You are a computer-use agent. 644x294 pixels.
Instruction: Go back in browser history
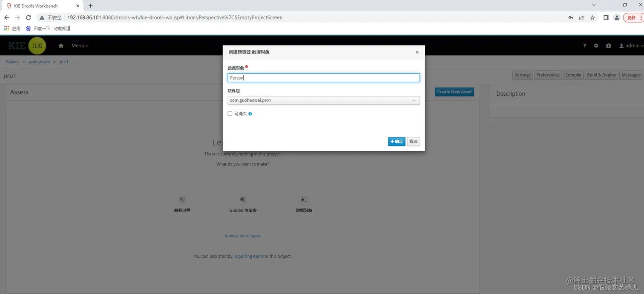6,17
